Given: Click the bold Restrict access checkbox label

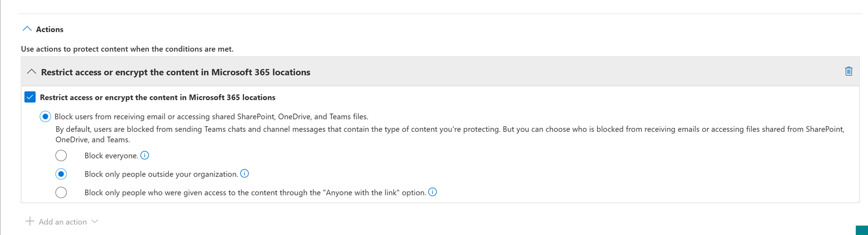Looking at the screenshot, I should point(157,97).
